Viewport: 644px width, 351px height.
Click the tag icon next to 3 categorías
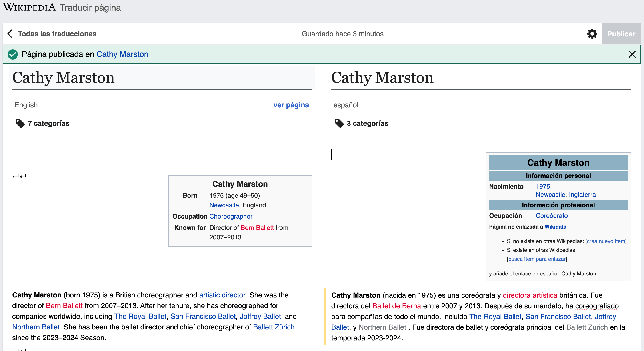click(339, 123)
